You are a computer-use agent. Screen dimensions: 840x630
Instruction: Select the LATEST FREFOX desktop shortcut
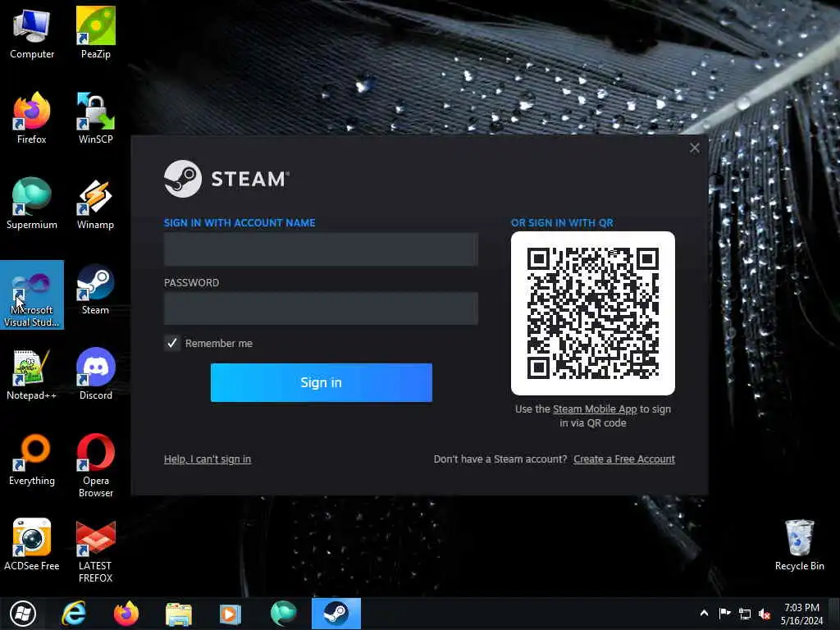point(95,550)
